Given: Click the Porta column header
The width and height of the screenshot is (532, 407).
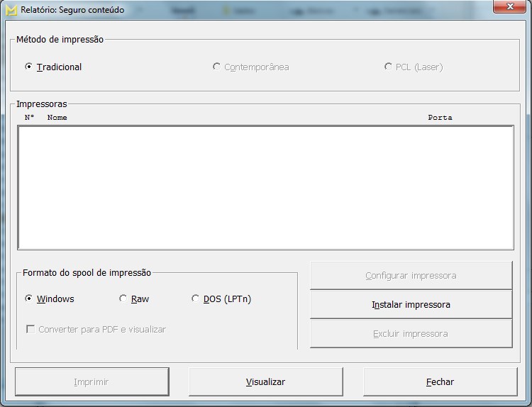Looking at the screenshot, I should tap(440, 118).
